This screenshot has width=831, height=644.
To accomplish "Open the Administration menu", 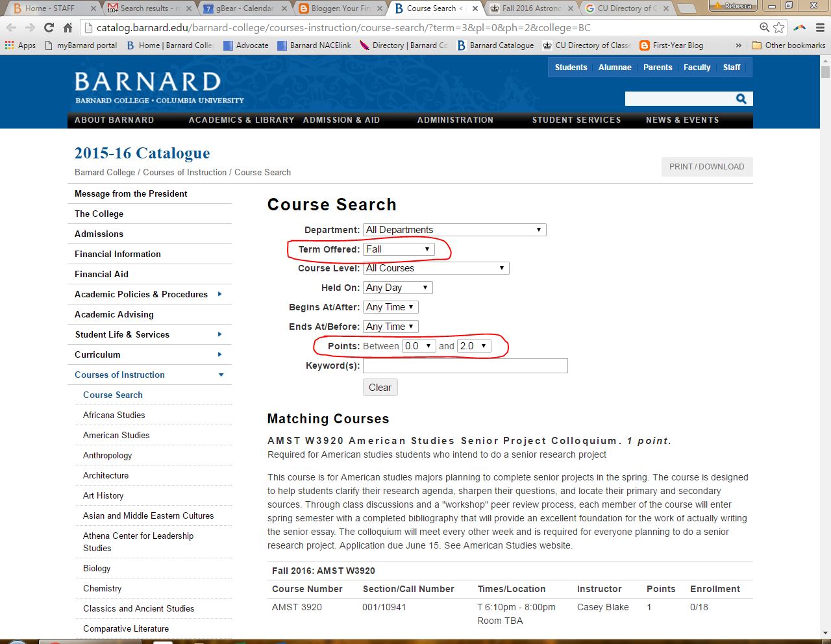I will coord(455,120).
